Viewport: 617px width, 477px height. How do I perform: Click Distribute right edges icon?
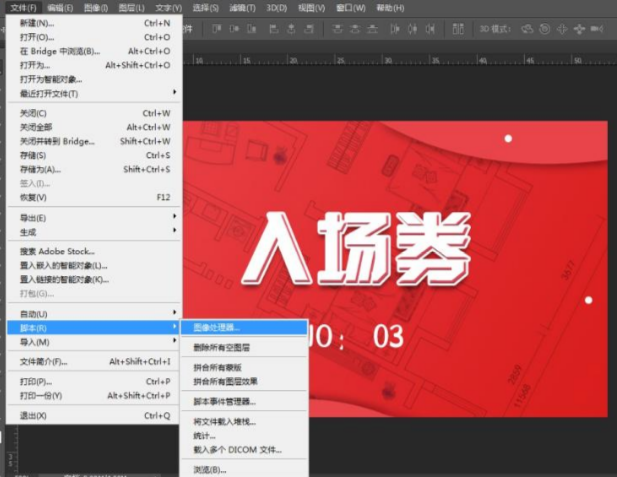pos(430,29)
